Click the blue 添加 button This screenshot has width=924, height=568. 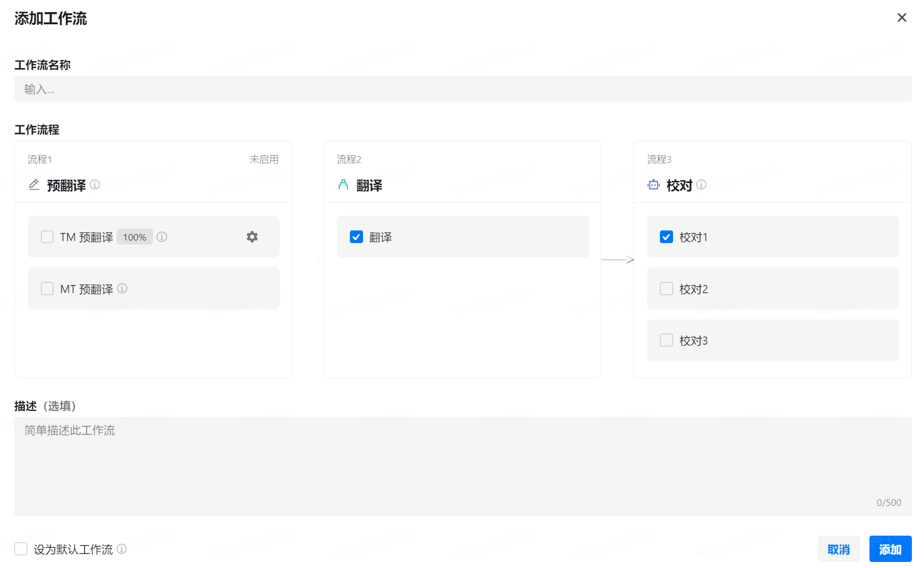(890, 549)
